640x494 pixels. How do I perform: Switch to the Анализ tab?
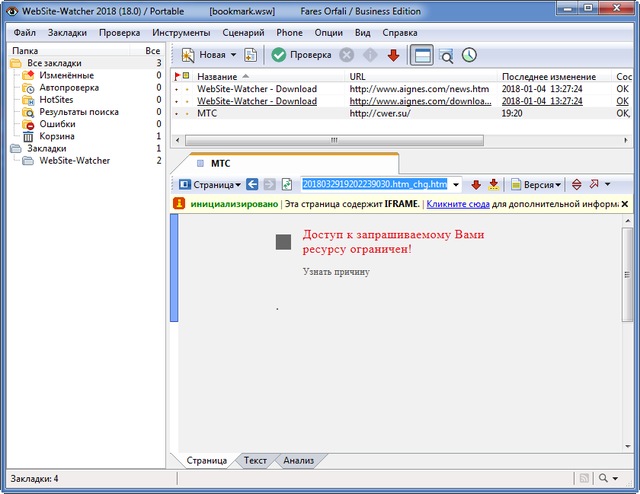[298, 461]
